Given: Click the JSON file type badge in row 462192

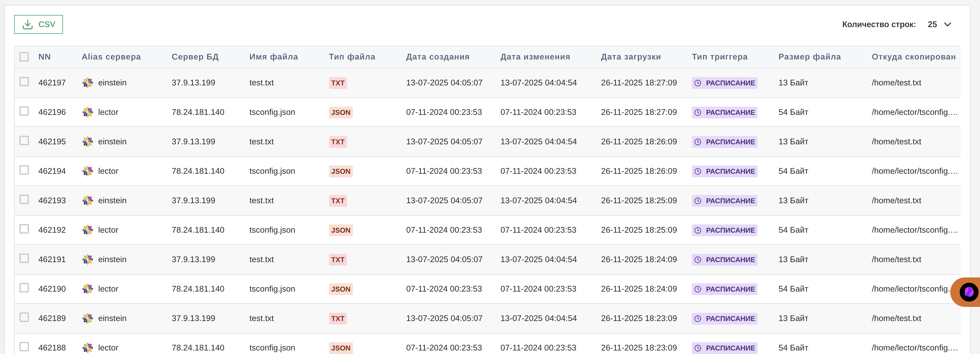Looking at the screenshot, I should click(340, 230).
